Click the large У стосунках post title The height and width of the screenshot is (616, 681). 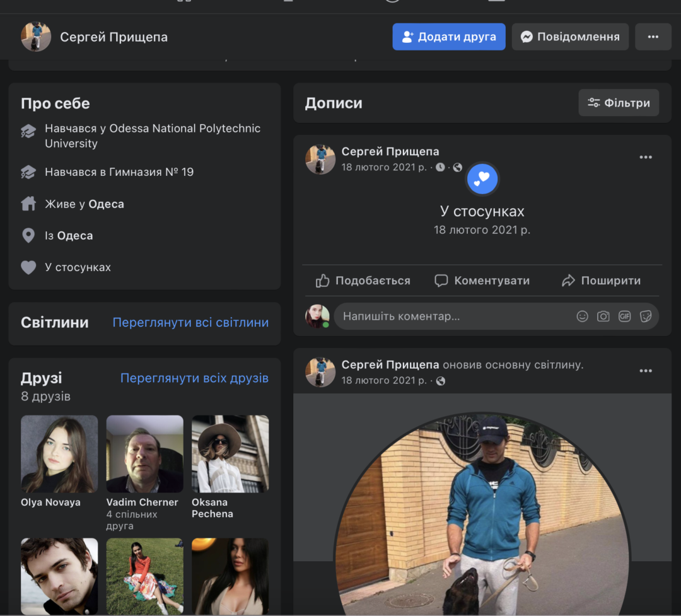[x=482, y=211]
